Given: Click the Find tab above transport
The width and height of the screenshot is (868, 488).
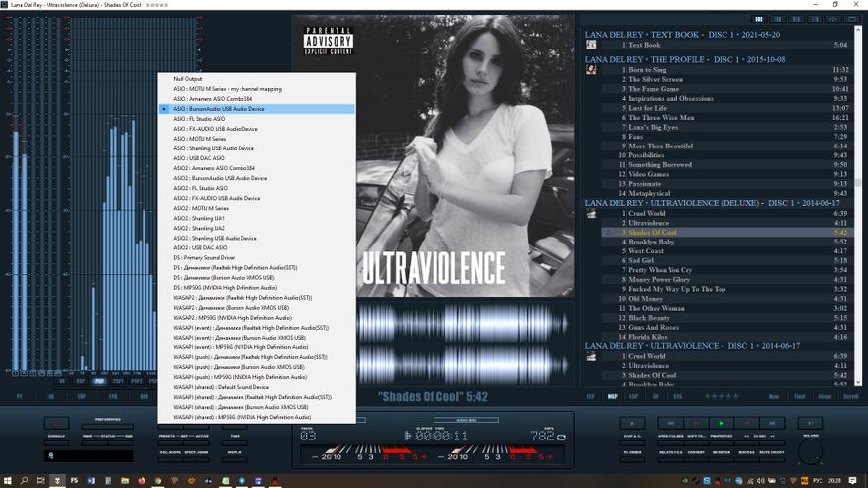Looking at the screenshot, I should [800, 396].
